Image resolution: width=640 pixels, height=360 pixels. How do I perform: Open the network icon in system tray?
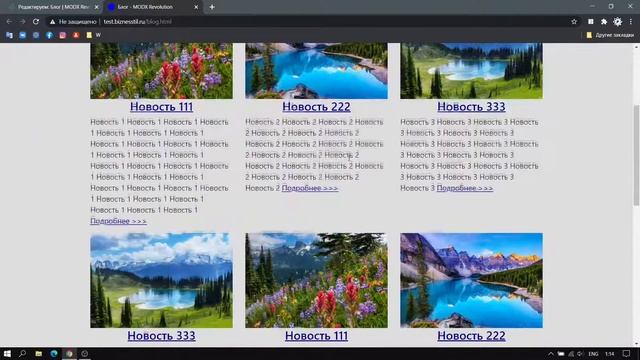pos(571,354)
